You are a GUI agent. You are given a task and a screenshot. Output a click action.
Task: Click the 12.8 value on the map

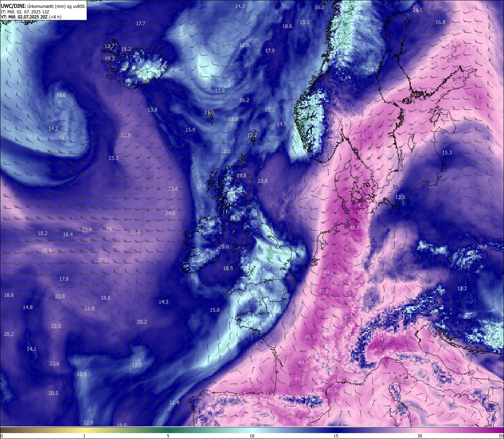(88, 423)
